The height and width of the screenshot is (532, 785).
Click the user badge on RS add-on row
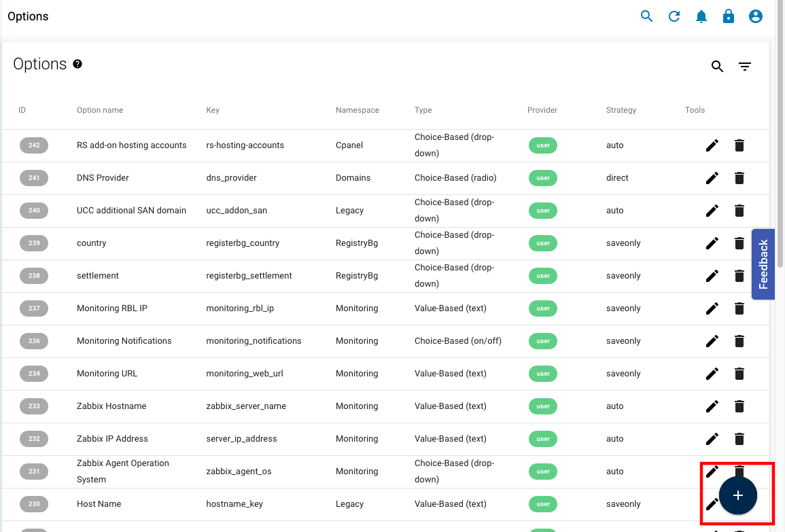pos(542,145)
